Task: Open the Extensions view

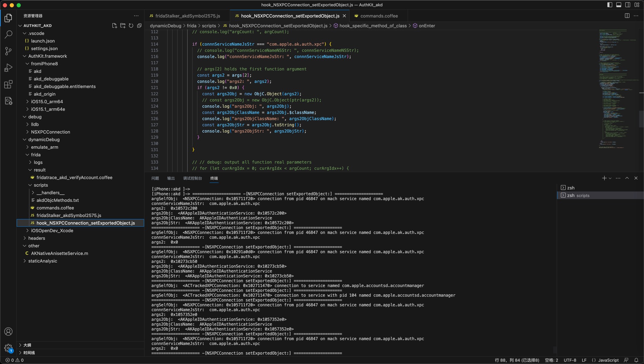Action: (x=8, y=84)
